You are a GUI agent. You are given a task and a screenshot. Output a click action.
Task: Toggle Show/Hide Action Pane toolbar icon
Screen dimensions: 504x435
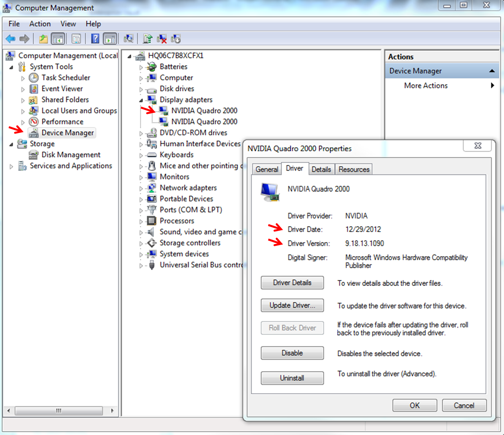110,39
